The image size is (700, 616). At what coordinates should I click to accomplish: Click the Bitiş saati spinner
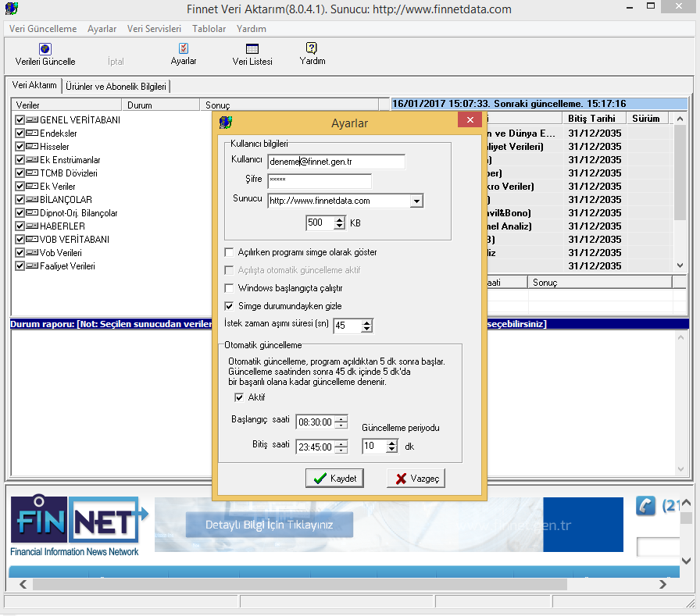point(341,447)
